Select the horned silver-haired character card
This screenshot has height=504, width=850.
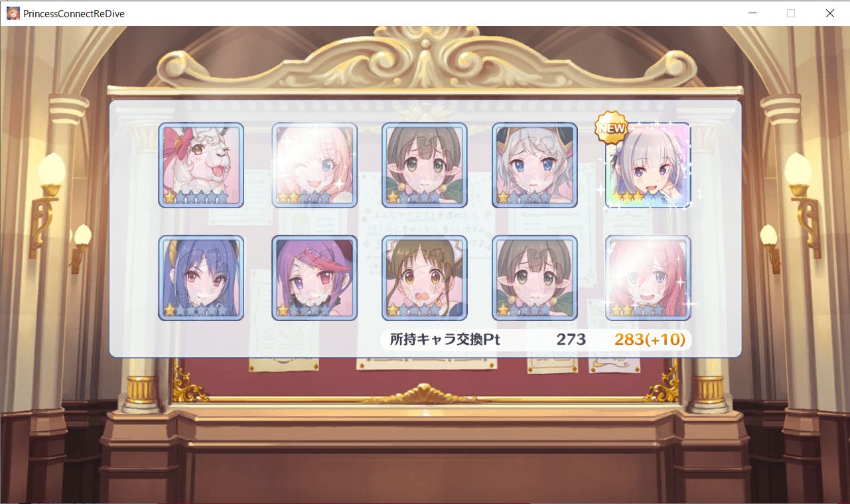point(535,165)
